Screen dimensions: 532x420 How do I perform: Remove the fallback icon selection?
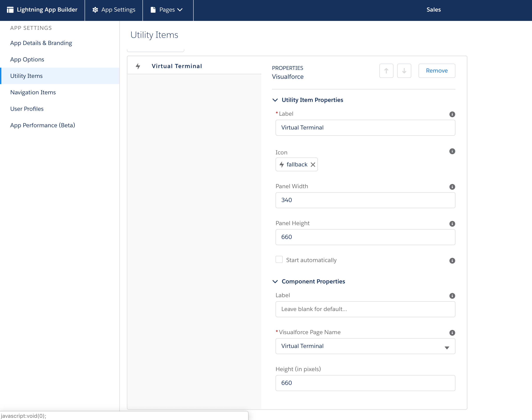[313, 165]
